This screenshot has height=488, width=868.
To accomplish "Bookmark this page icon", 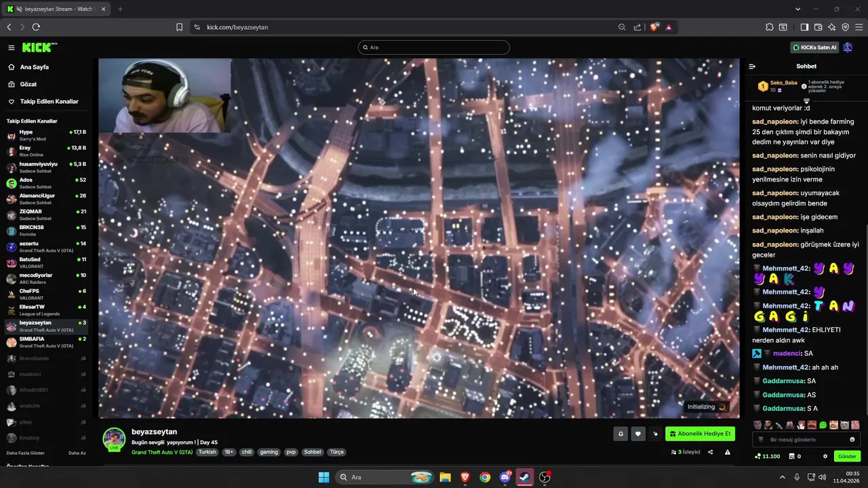I will coord(179,27).
